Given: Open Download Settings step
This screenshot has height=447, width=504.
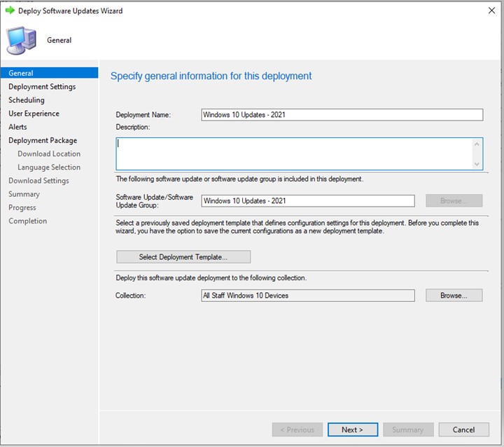Looking at the screenshot, I should pyautogui.click(x=38, y=181).
